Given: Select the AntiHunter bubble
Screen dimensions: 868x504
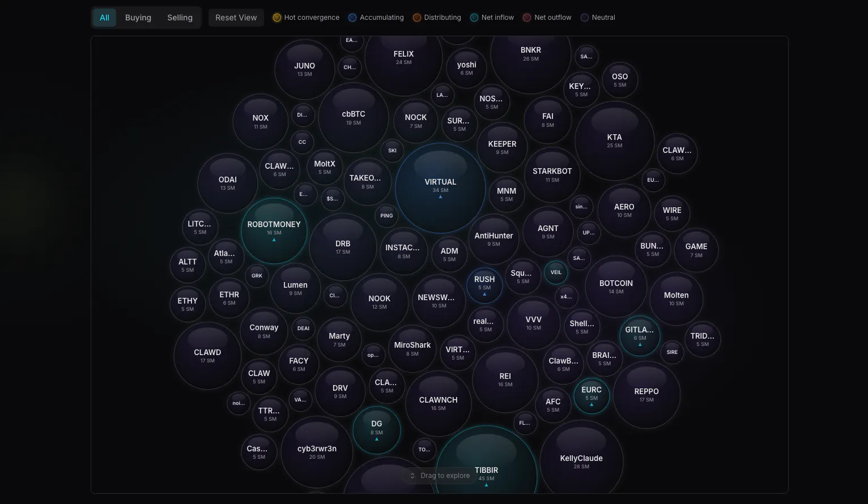Looking at the screenshot, I should pos(493,240).
